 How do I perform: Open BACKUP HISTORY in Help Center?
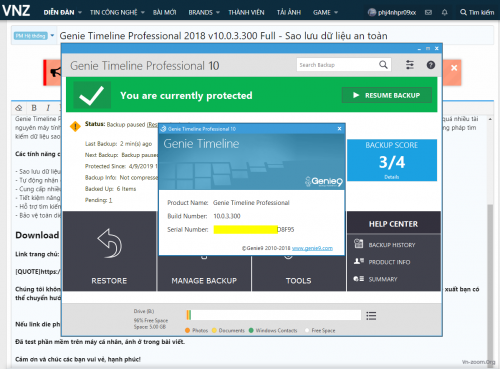pyautogui.click(x=392, y=245)
